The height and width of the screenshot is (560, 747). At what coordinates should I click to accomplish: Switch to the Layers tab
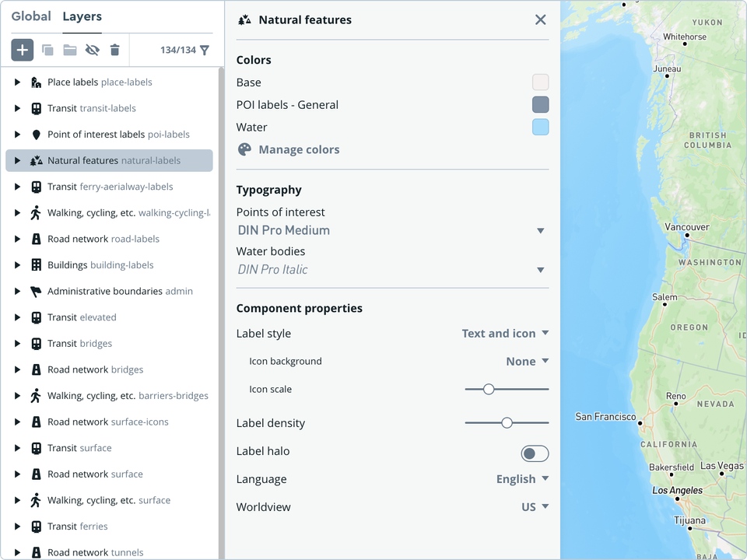tap(82, 16)
